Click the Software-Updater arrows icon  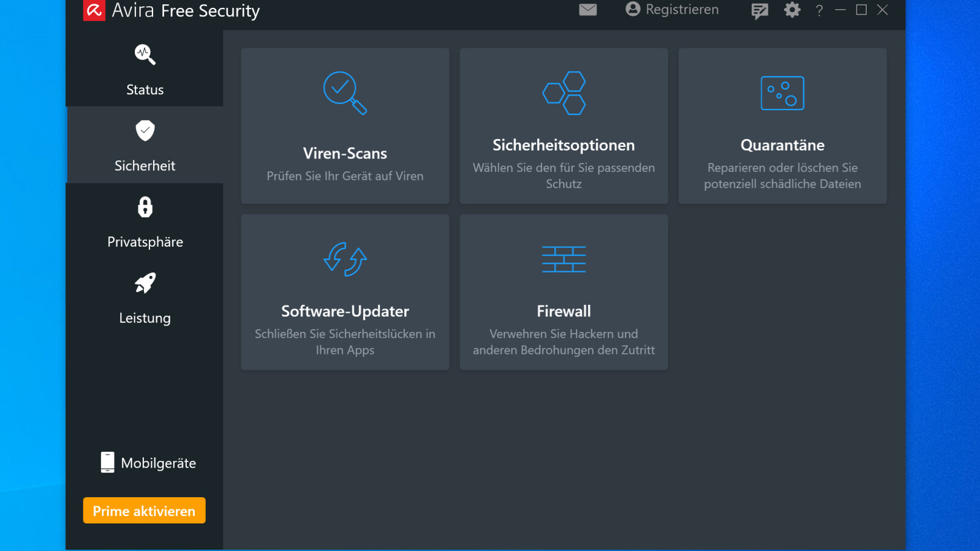click(345, 259)
